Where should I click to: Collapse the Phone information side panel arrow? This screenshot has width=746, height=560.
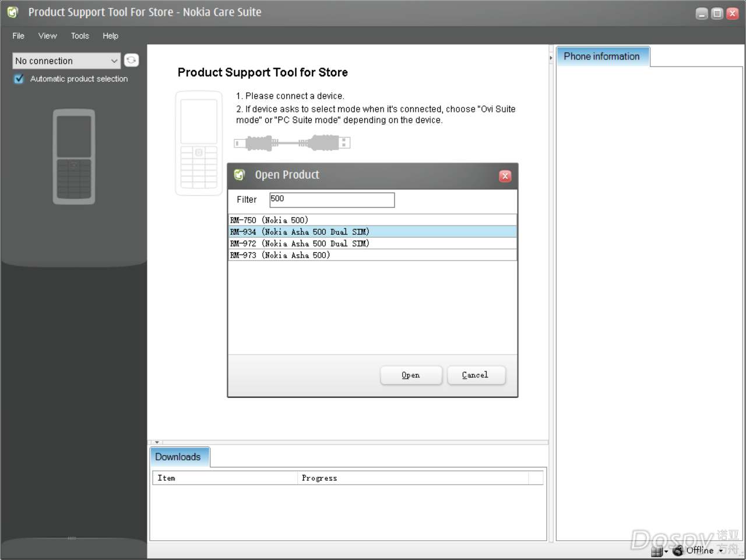(551, 58)
